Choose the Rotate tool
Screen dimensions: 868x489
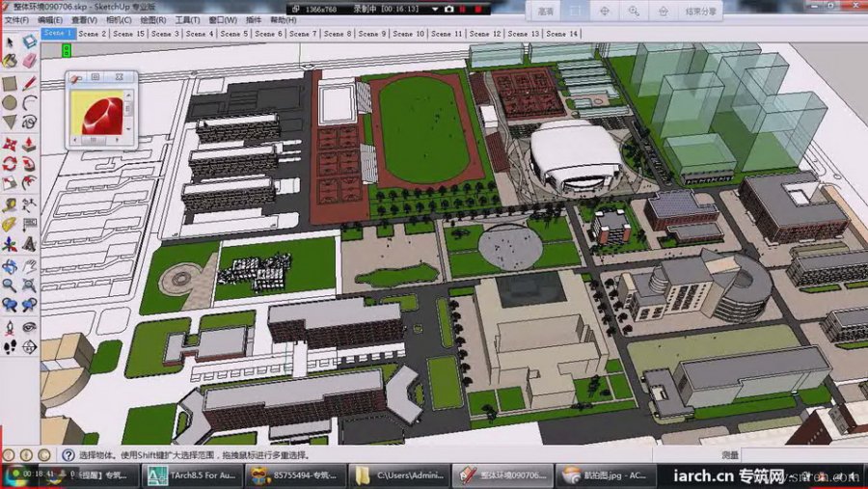pyautogui.click(x=10, y=163)
